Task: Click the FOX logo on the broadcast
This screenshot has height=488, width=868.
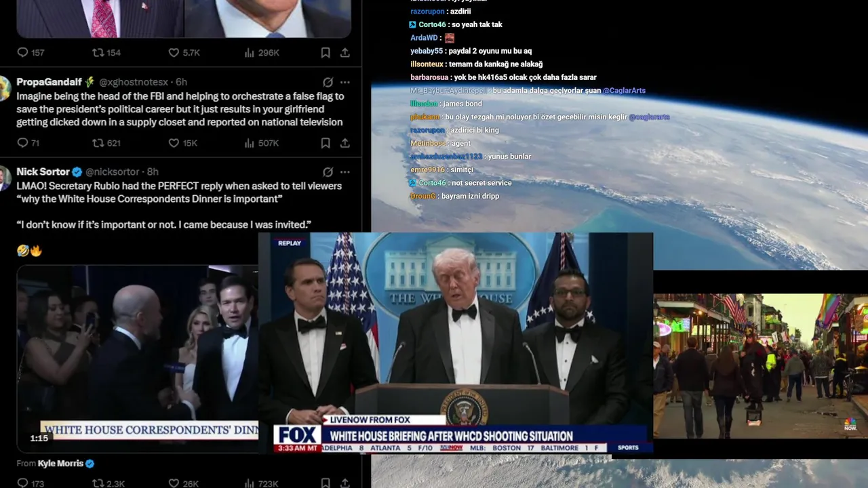Action: click(x=297, y=435)
